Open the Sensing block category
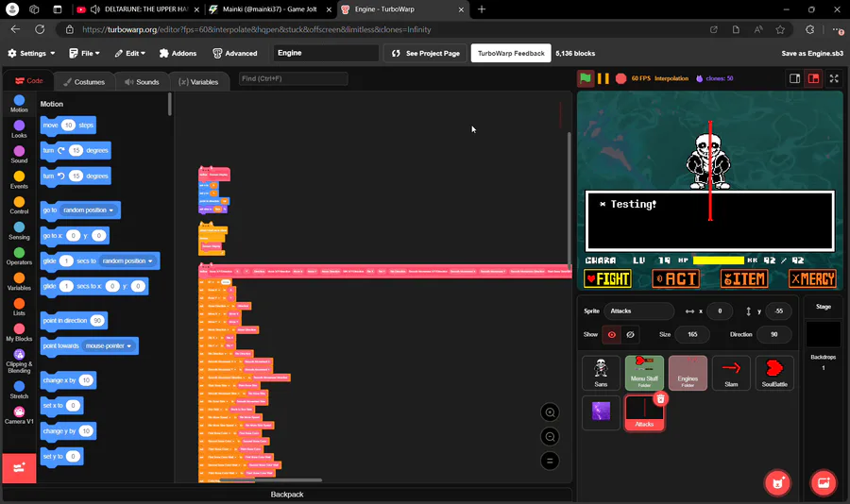 point(19,231)
